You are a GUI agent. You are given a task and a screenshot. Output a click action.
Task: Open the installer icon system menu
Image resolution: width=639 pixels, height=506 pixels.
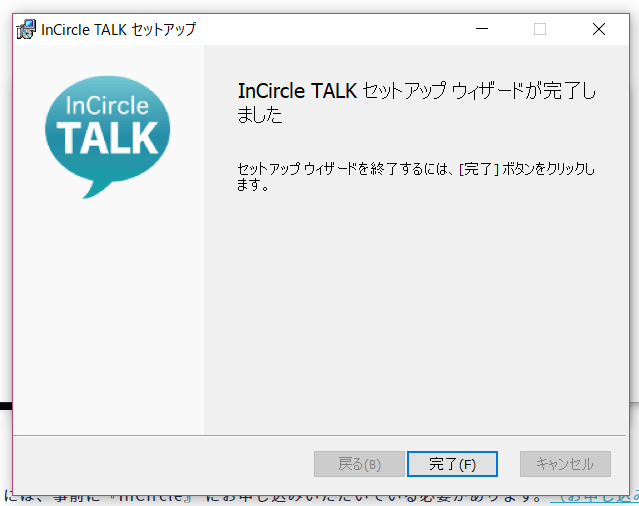point(26,29)
